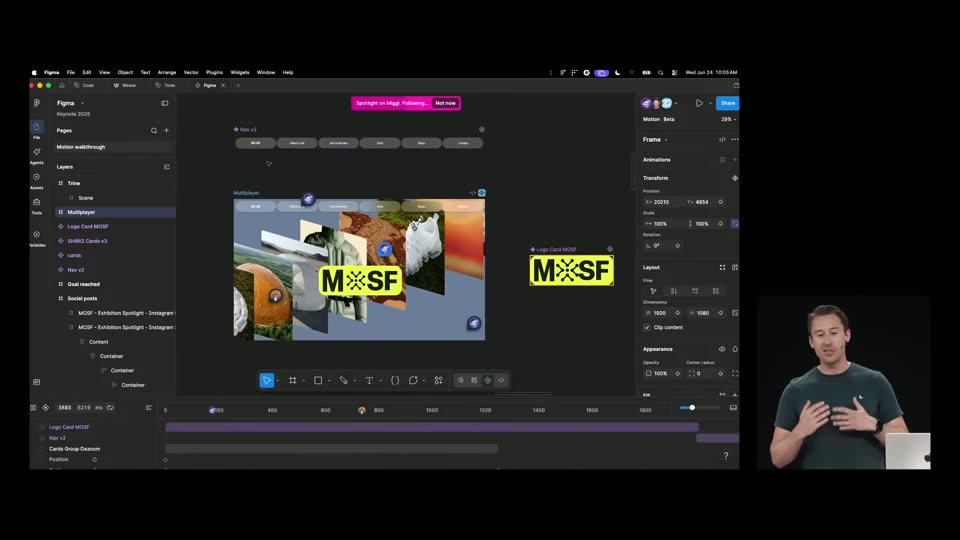The image size is (960, 540).
Task: Open the Plugins menu
Action: (x=214, y=72)
